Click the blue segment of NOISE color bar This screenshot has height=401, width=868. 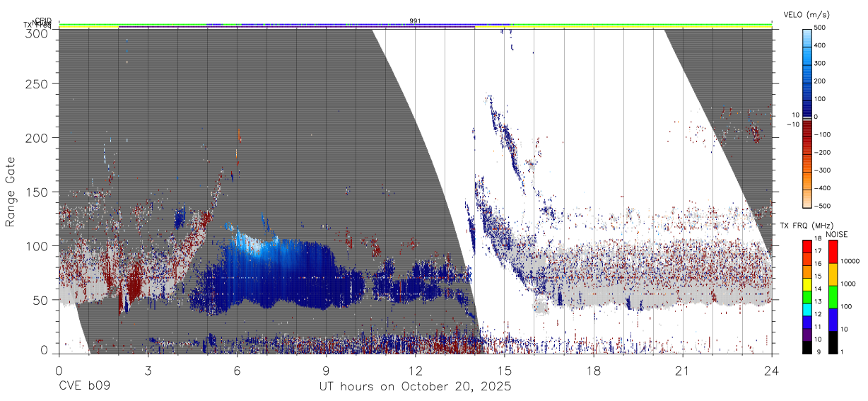coord(833,320)
